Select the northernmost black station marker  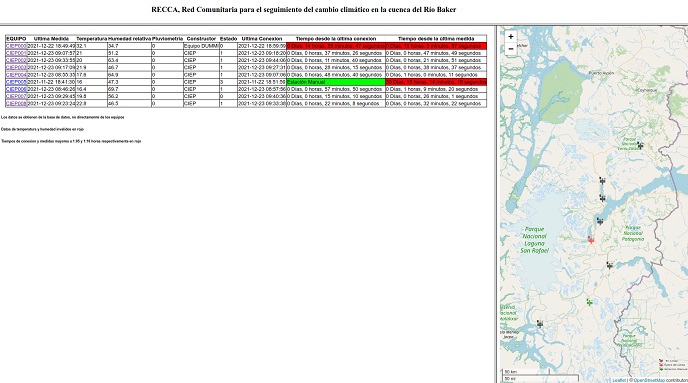640,145
